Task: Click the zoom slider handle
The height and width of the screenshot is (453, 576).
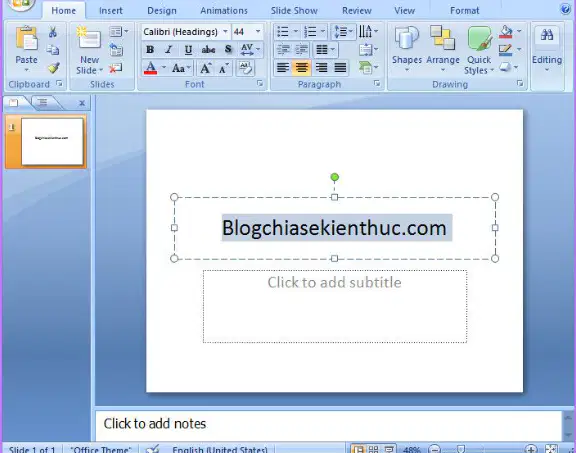Action: (x=461, y=449)
